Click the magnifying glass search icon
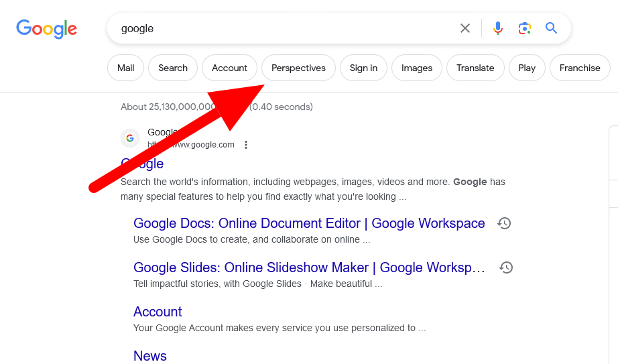Image resolution: width=618 pixels, height=364 pixels. 551,28
